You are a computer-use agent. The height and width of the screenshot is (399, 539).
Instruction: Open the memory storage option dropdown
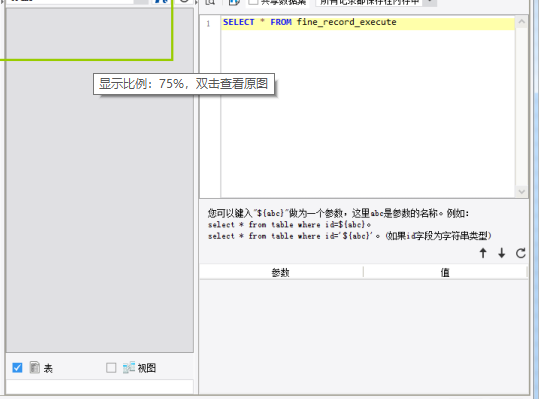coord(430,2)
